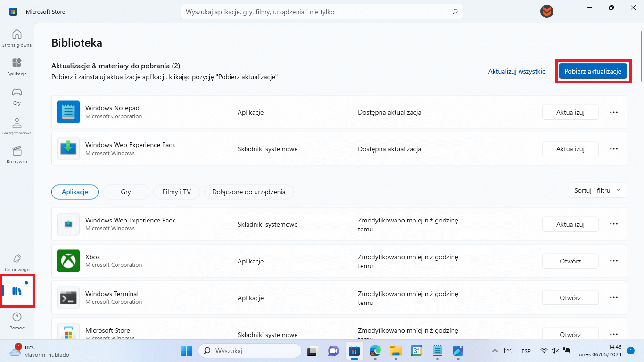
Task: Open more options for Windows Terminal row
Action: (x=614, y=297)
